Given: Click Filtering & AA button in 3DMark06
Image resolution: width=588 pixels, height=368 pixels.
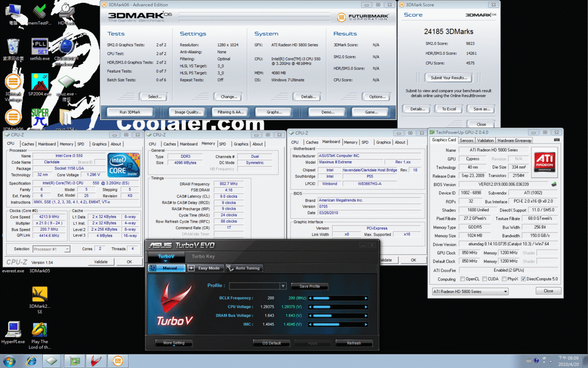Looking at the screenshot, I should point(231,112).
